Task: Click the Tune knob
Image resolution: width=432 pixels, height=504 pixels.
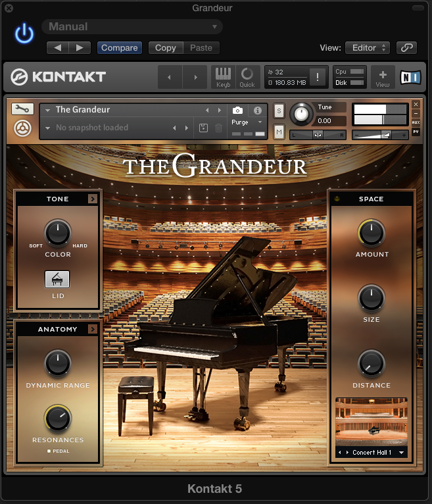Action: click(x=301, y=114)
